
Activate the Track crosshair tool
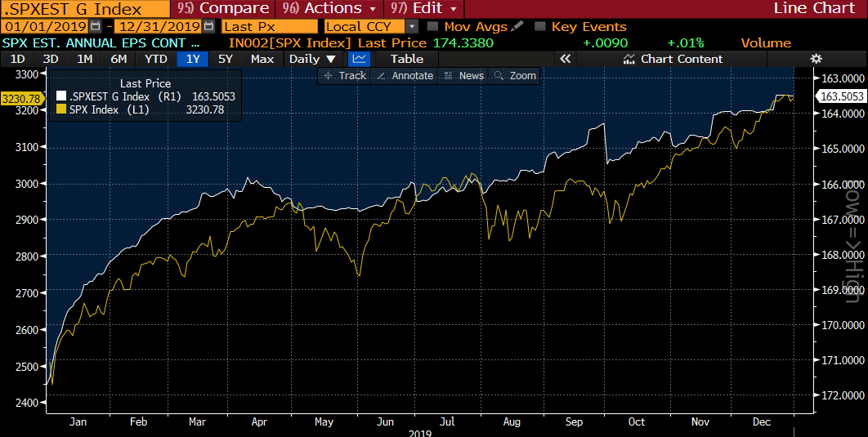[344, 75]
